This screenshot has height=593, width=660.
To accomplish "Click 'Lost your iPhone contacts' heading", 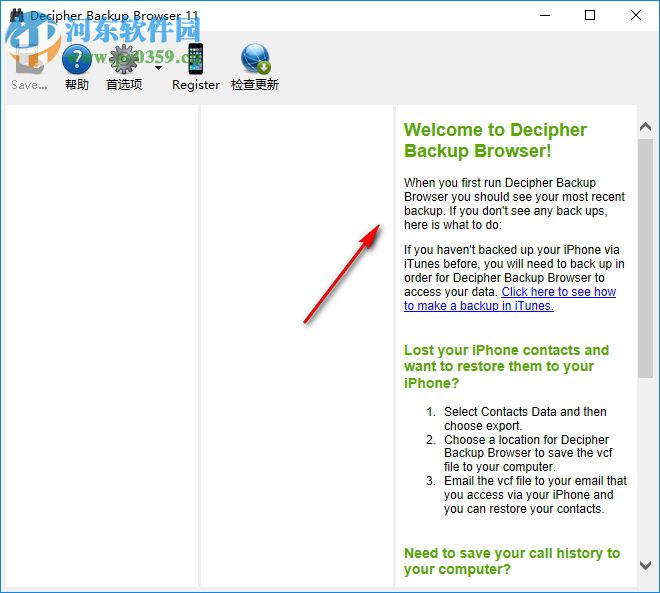I will [x=506, y=366].
